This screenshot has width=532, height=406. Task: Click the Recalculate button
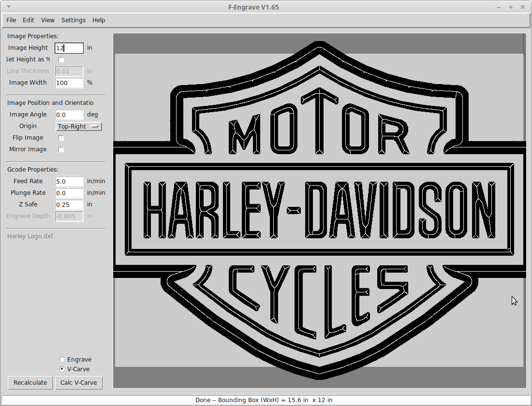pyautogui.click(x=30, y=383)
